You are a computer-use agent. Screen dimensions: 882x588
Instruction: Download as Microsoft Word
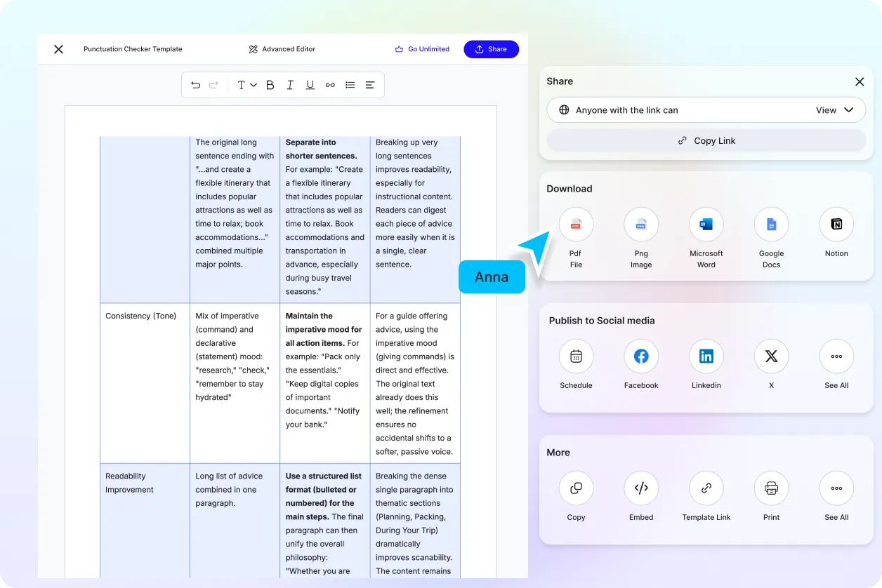(x=706, y=225)
